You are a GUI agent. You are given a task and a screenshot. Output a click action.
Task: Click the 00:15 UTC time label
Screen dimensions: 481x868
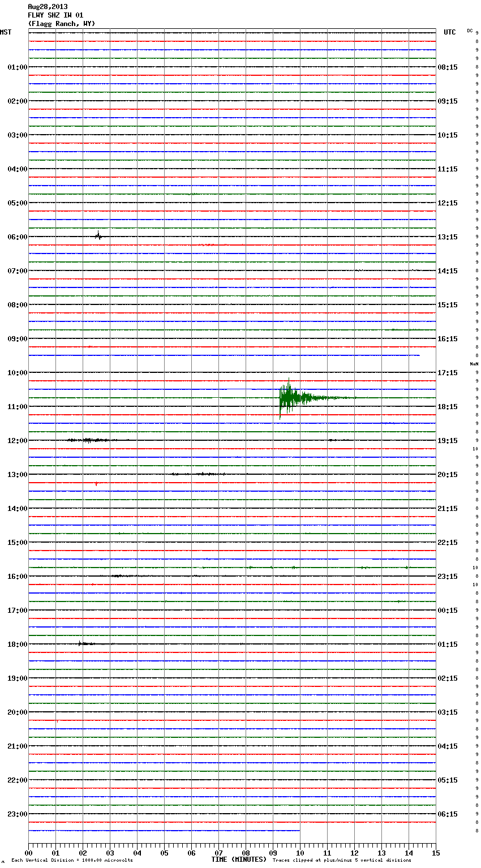click(448, 611)
